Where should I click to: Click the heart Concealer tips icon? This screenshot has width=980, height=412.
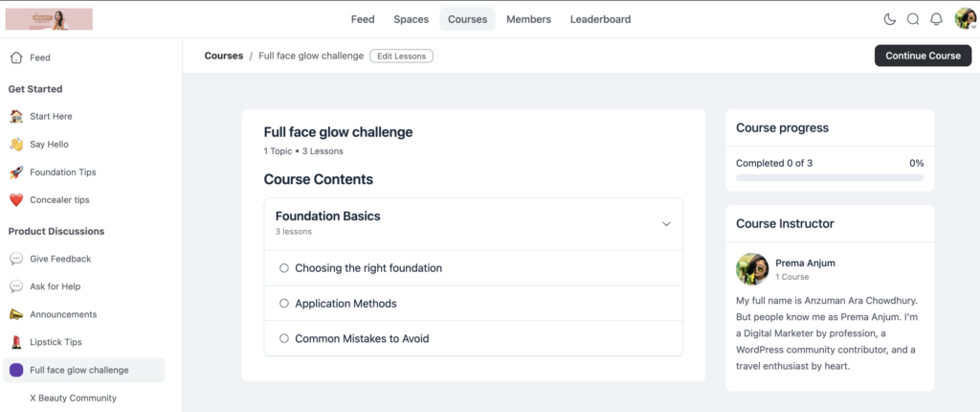point(16,200)
